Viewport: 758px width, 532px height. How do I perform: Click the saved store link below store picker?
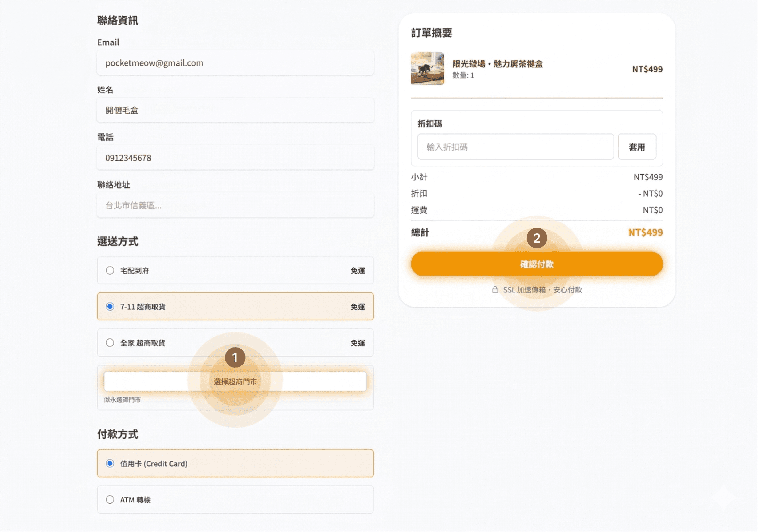tap(122, 400)
